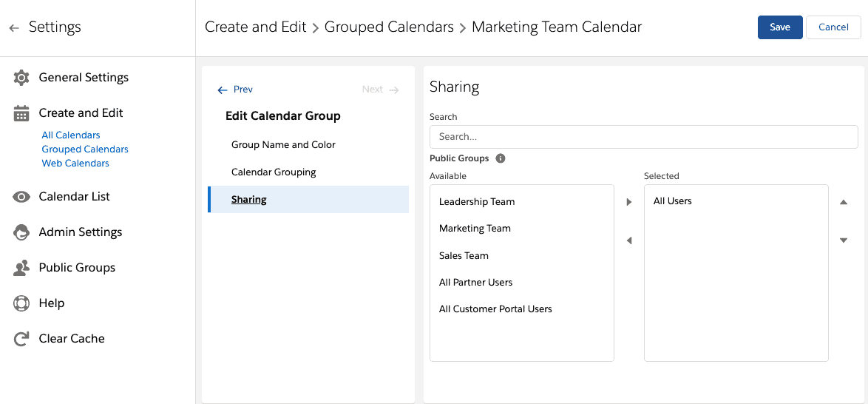Open the Help lifebuoy icon
868x404 pixels.
(21, 303)
